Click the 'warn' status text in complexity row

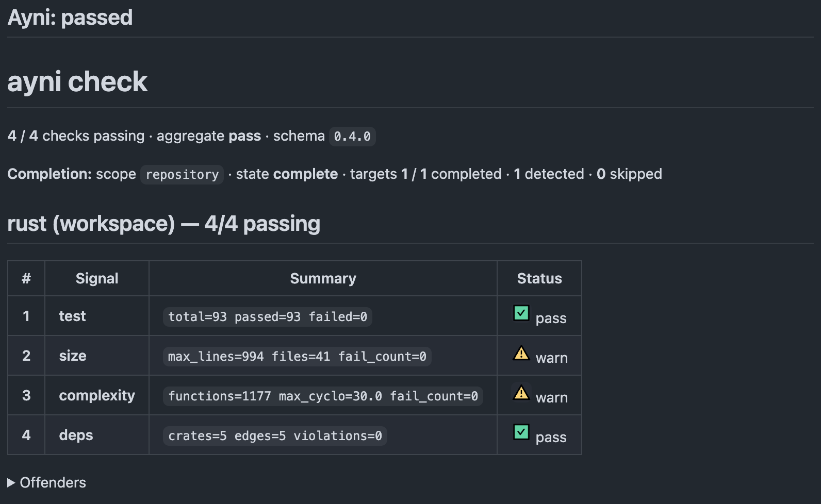[x=551, y=398]
